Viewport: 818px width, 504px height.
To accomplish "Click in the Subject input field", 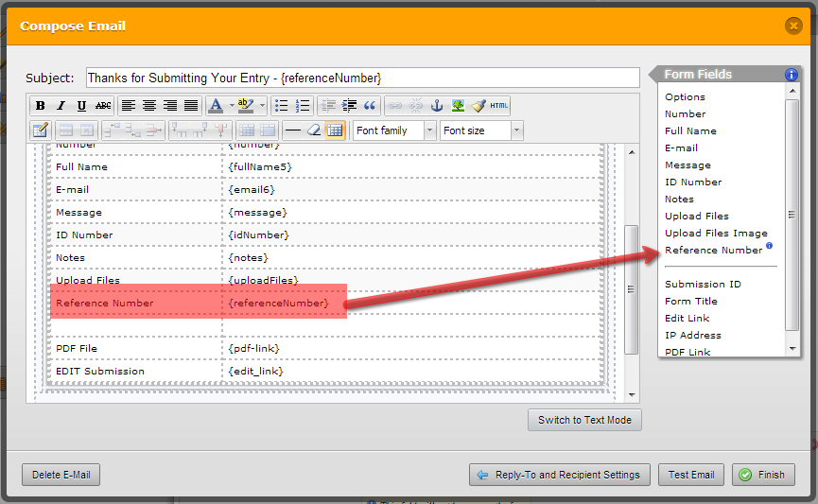I will click(362, 78).
